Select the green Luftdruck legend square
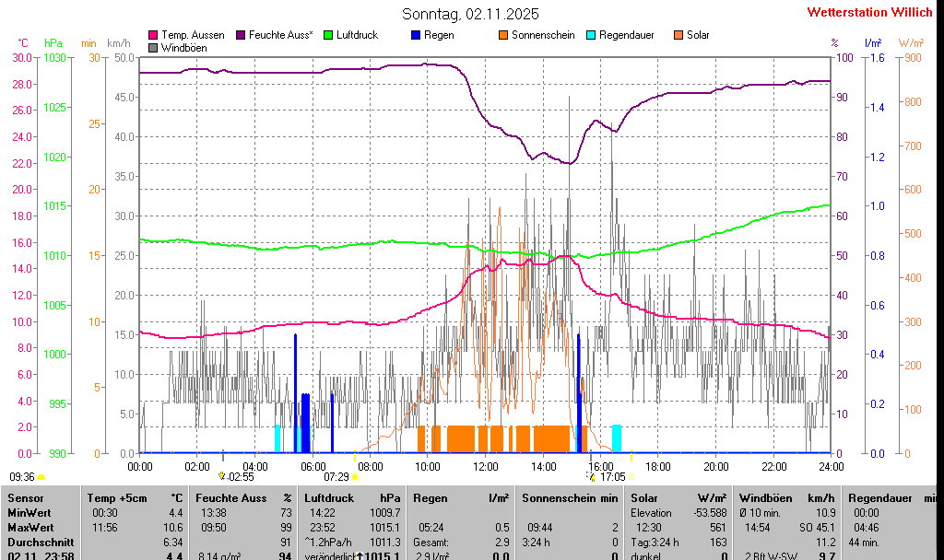 [x=327, y=35]
